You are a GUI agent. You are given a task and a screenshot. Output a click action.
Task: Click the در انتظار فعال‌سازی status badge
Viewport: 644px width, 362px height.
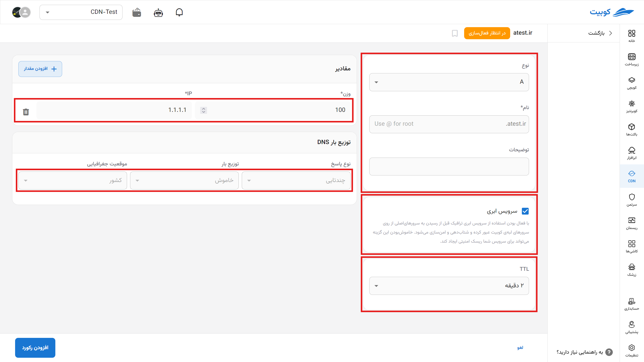click(x=487, y=33)
